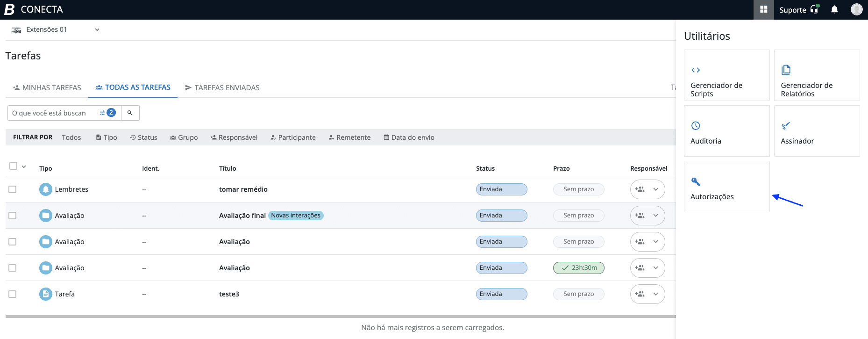This screenshot has height=339, width=868.
Task: Filter tasks by Status
Action: (x=143, y=137)
